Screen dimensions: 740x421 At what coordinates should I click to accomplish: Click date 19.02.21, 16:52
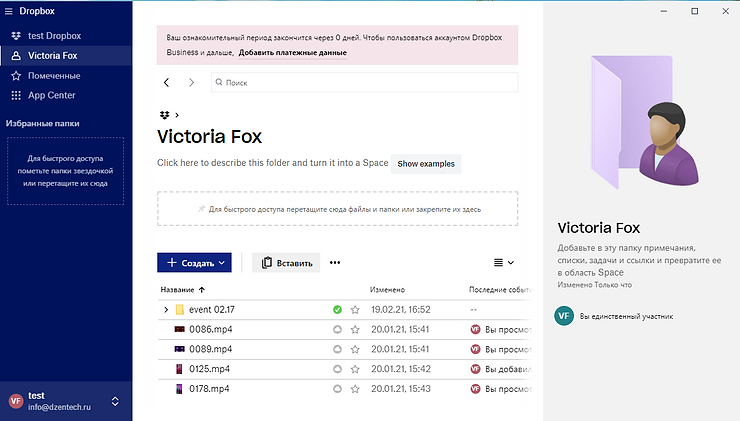401,310
